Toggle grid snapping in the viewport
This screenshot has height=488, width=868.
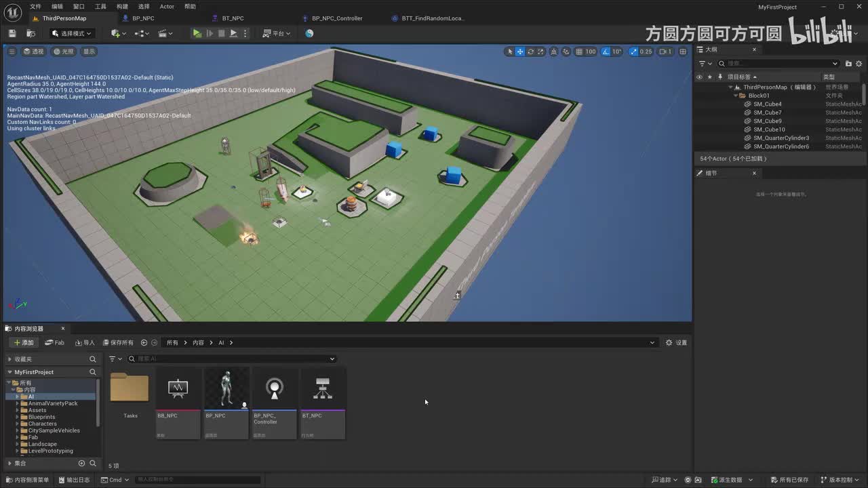580,52
